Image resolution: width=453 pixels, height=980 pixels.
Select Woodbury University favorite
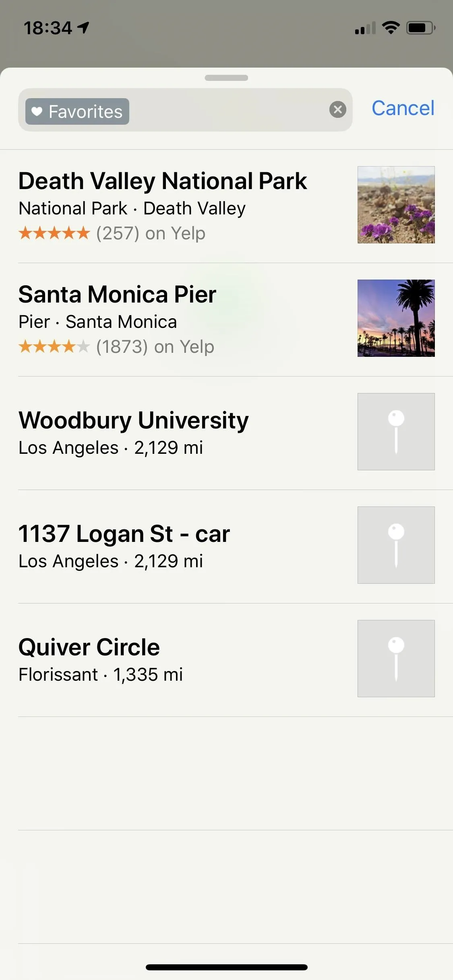pyautogui.click(x=226, y=433)
